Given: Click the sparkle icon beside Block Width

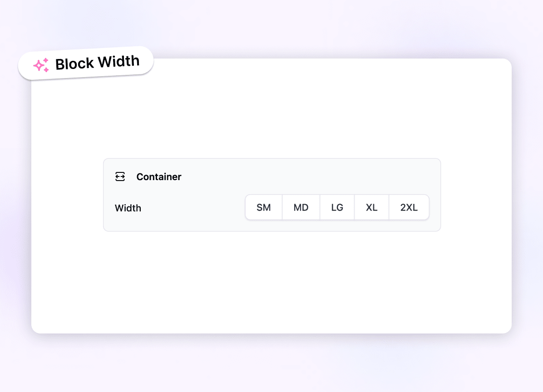Looking at the screenshot, I should [41, 66].
